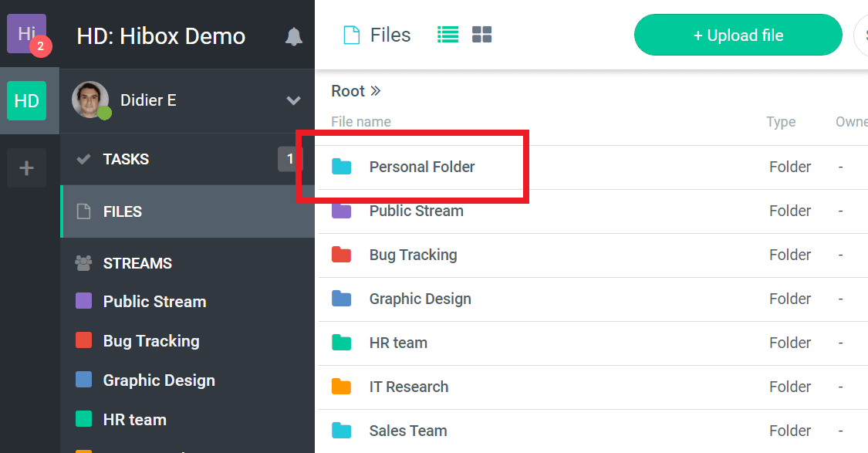Screen dimensions: 868x453
Task: Click the purple Public Stream folder icon
Action: [x=341, y=211]
